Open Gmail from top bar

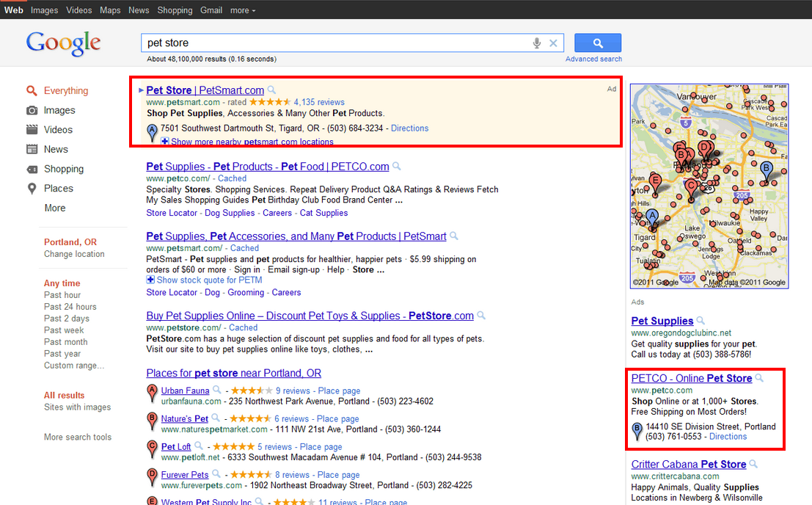[211, 10]
